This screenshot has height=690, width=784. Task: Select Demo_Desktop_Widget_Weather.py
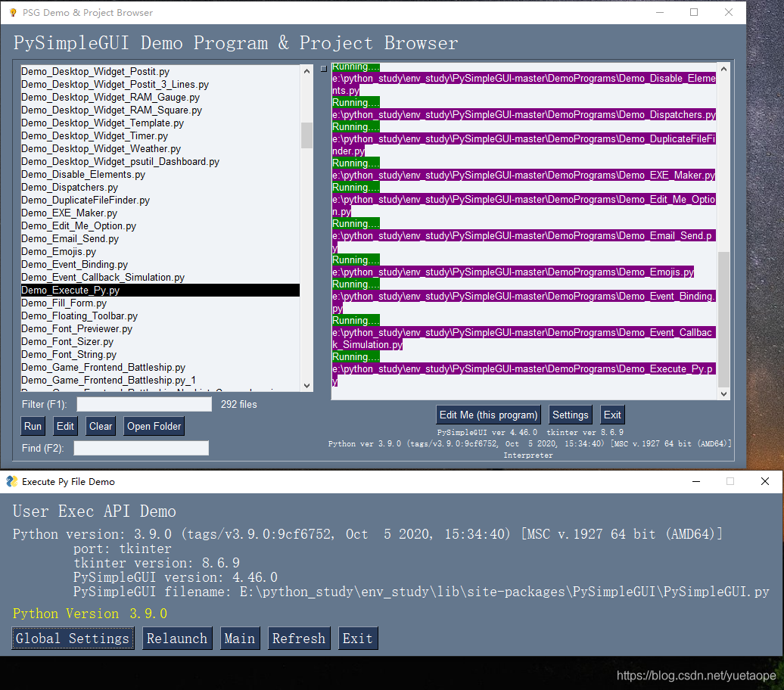160,149
